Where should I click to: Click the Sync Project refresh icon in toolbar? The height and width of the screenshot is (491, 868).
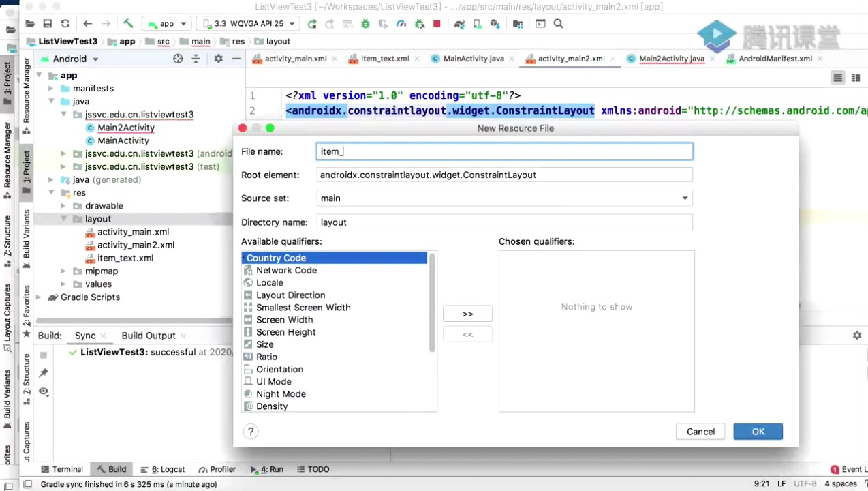click(x=65, y=23)
